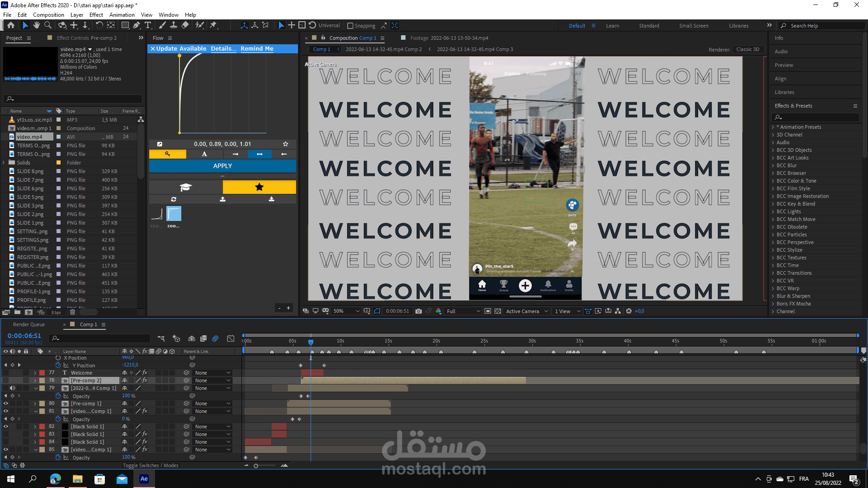Enable the Snapping checkbox
868x488 pixels.
coord(350,26)
